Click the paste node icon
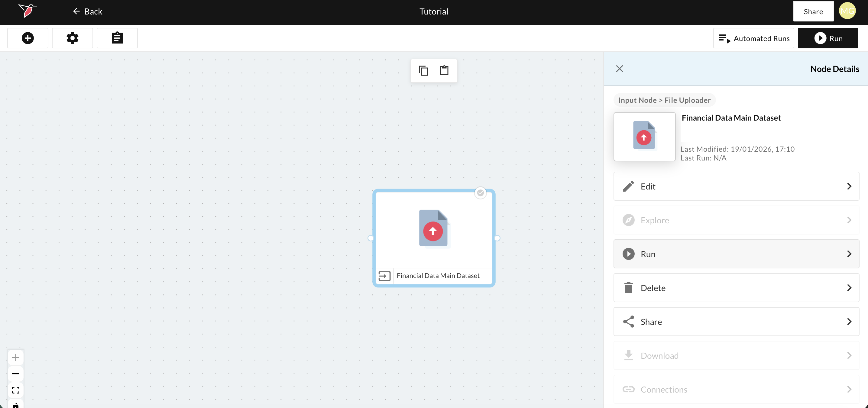 click(x=444, y=71)
